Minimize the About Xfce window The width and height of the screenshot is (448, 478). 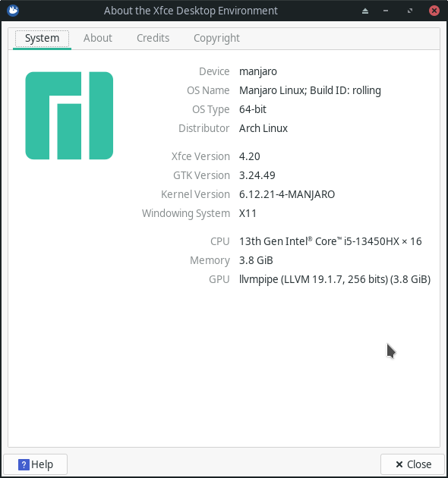(386, 11)
